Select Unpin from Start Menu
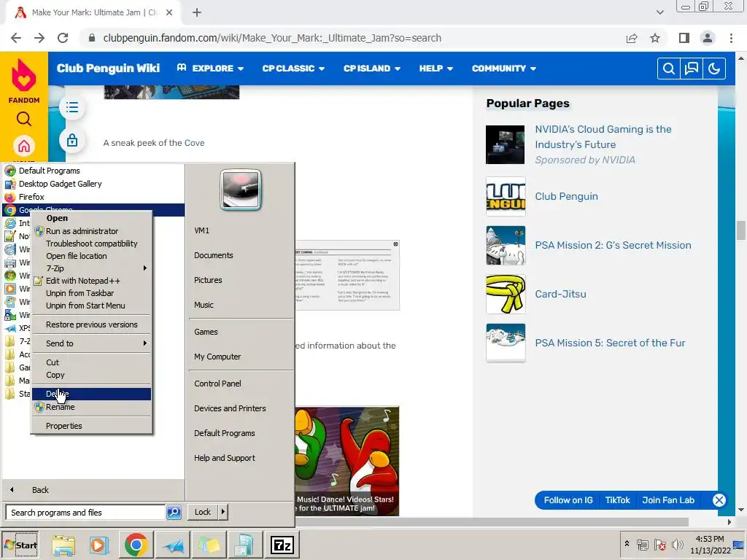 pos(91,306)
